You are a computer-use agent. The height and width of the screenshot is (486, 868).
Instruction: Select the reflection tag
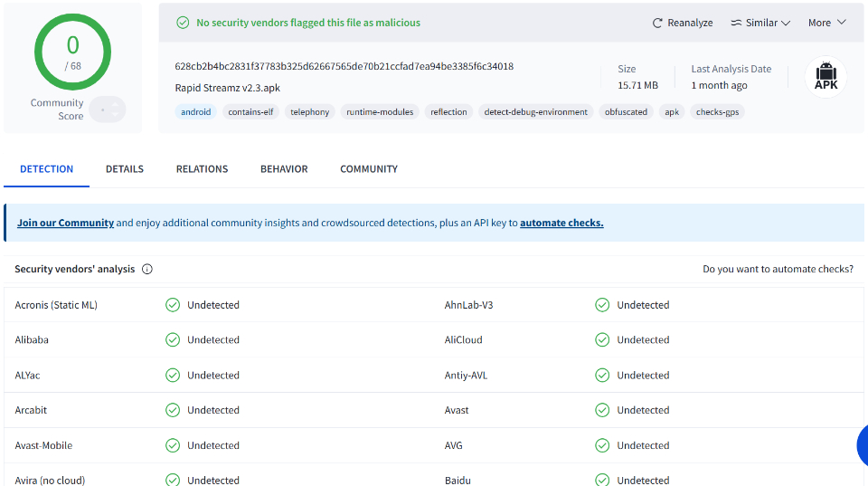pos(448,112)
